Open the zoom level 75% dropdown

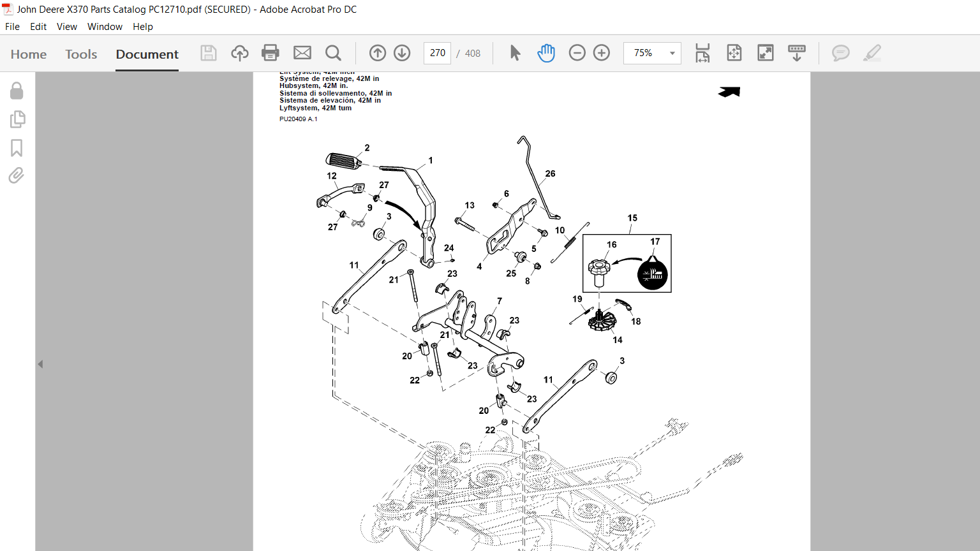[x=652, y=53]
